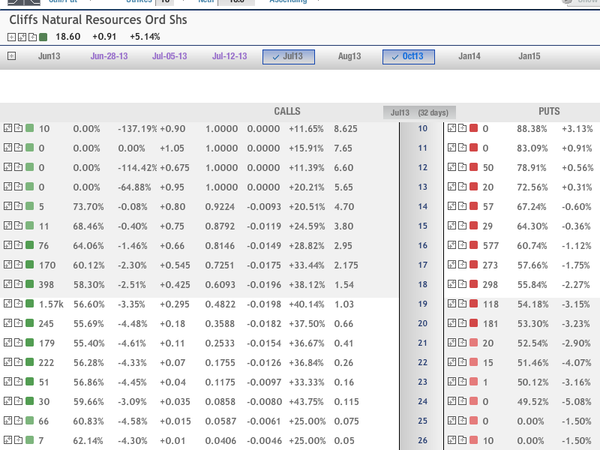
Task: Click the plus-box icon beside the 18.60 stock price
Action: click(11, 37)
